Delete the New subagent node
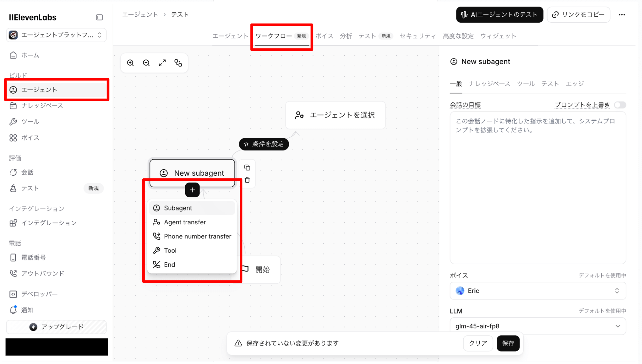The width and height of the screenshot is (642, 364). [x=247, y=180]
